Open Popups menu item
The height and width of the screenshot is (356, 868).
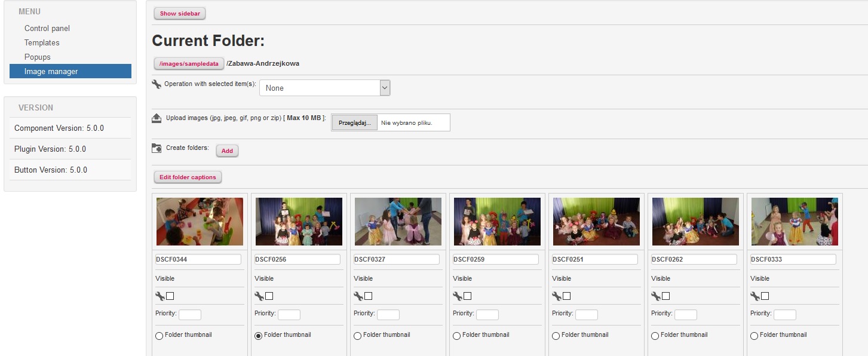38,57
